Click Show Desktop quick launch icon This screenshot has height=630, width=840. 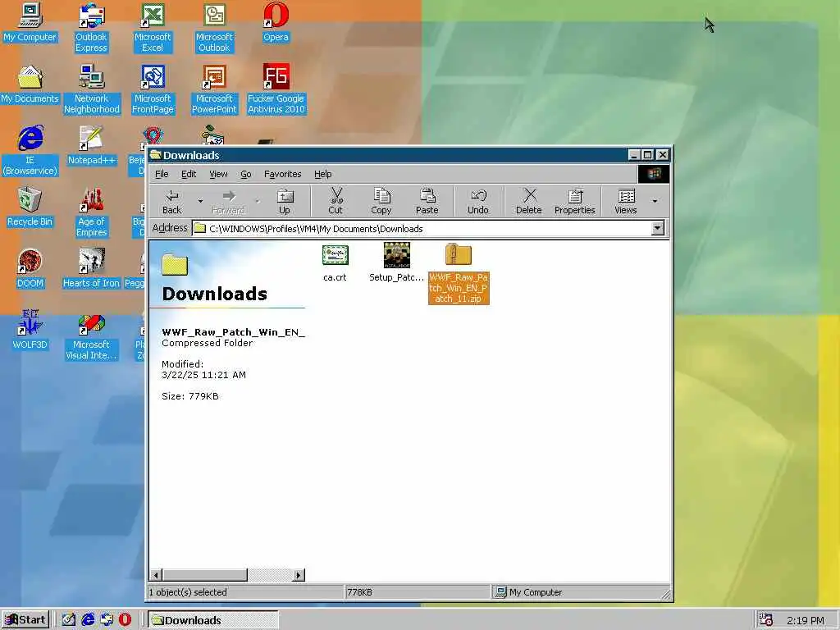[x=68, y=620]
